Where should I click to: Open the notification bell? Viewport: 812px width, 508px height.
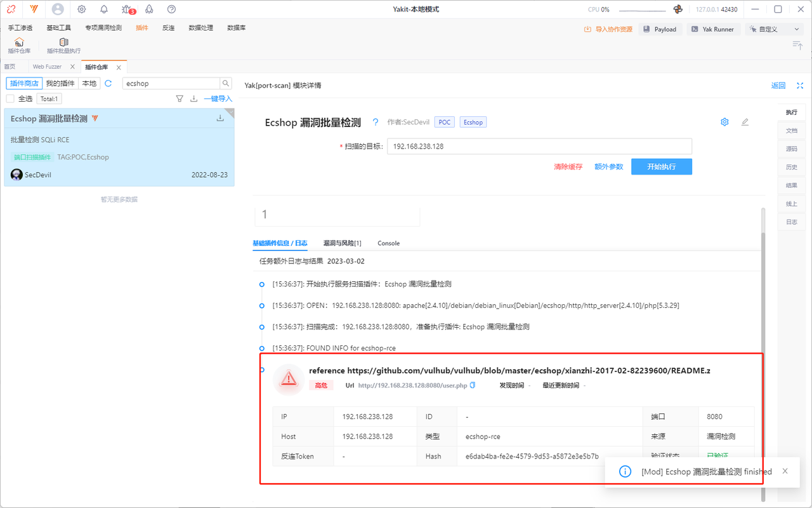104,10
